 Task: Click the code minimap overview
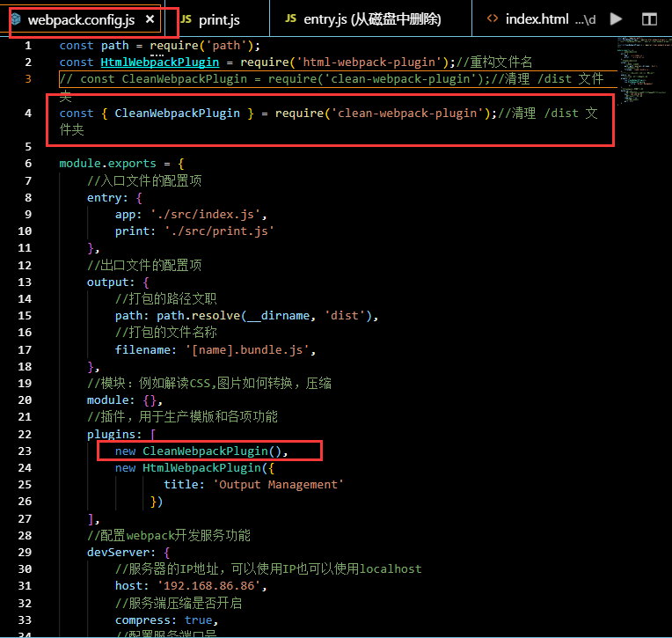coord(644,70)
